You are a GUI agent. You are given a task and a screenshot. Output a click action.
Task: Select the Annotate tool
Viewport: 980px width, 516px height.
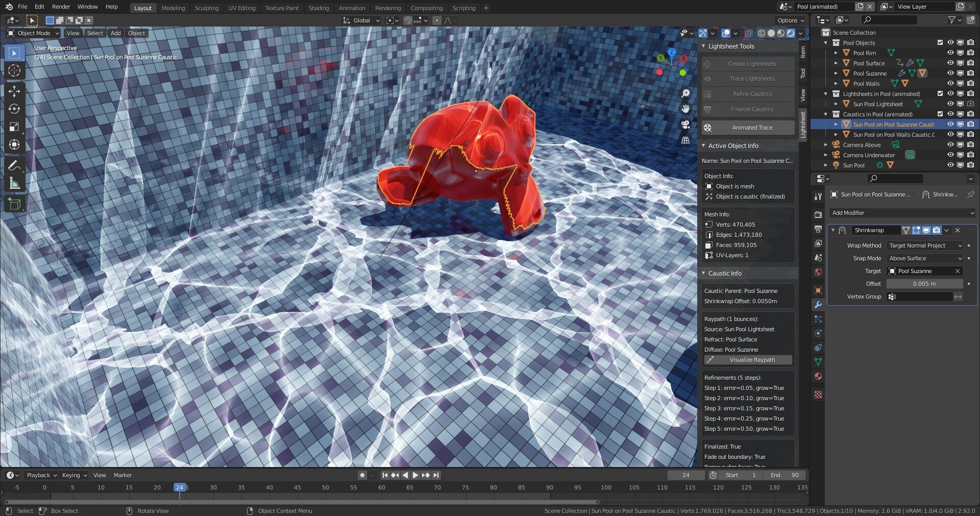pos(14,164)
